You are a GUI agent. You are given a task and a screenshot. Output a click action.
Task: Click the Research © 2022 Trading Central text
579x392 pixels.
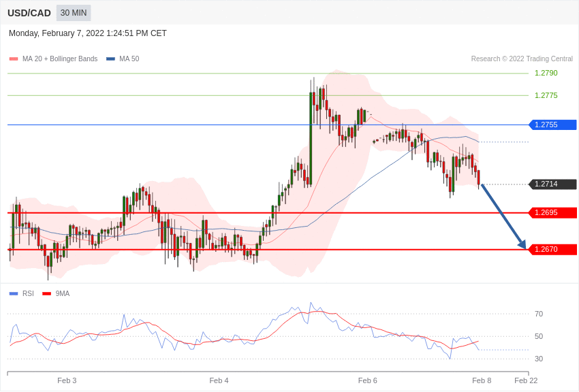[x=522, y=59]
